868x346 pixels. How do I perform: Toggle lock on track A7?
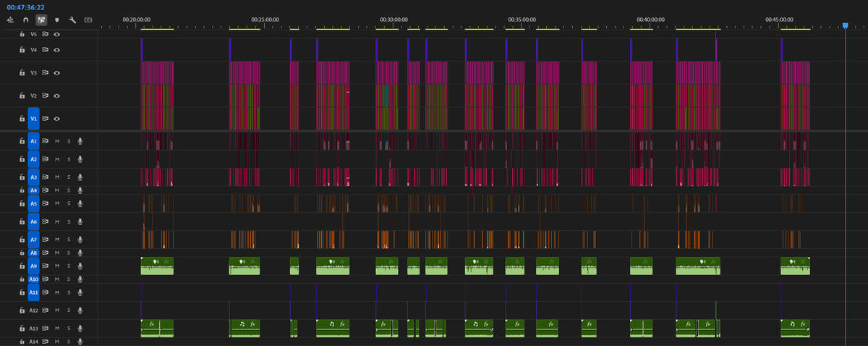[x=22, y=239]
